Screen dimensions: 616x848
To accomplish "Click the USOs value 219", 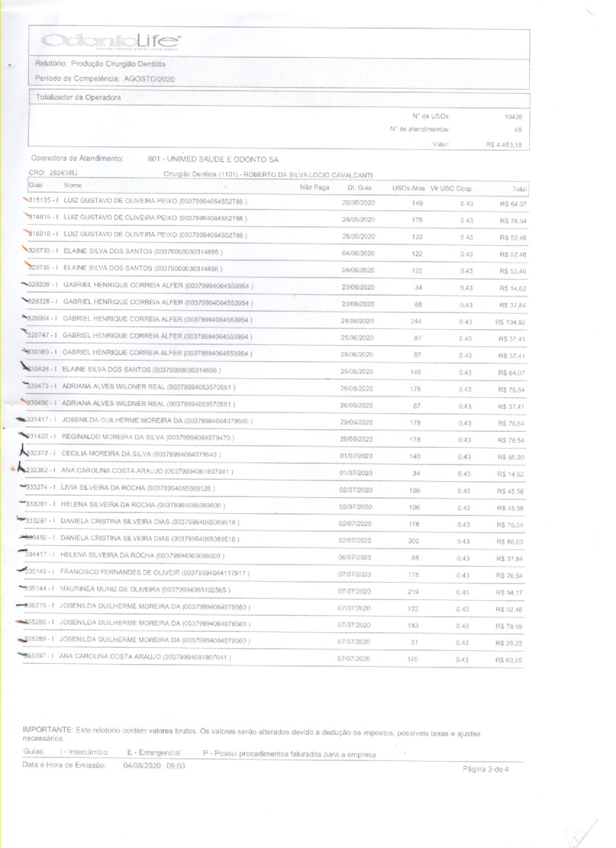I will 413,592.
